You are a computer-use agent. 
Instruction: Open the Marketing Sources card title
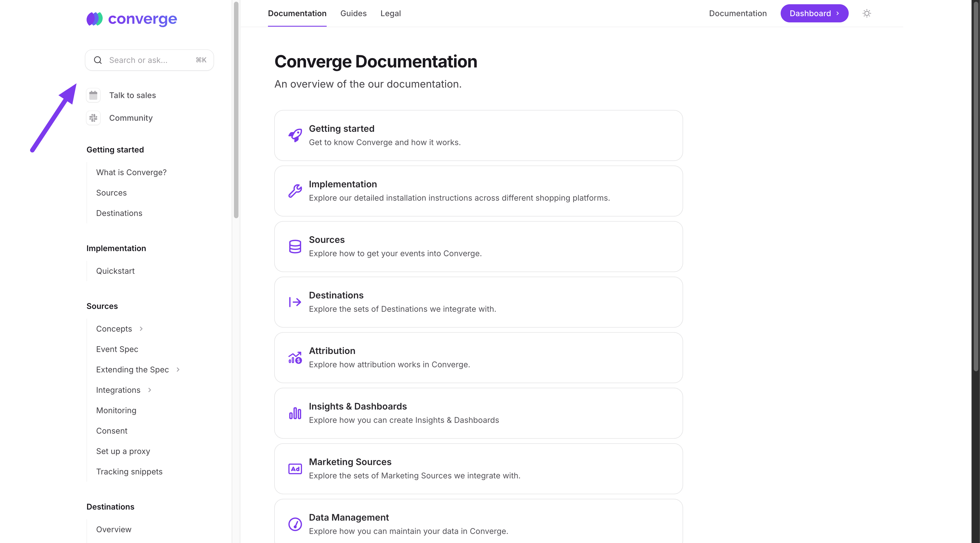tap(350, 462)
